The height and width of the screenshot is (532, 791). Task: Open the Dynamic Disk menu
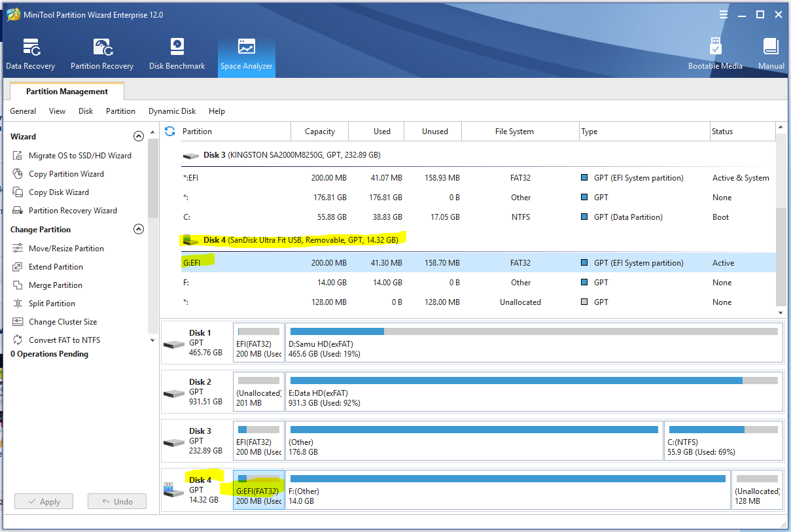[x=172, y=111]
